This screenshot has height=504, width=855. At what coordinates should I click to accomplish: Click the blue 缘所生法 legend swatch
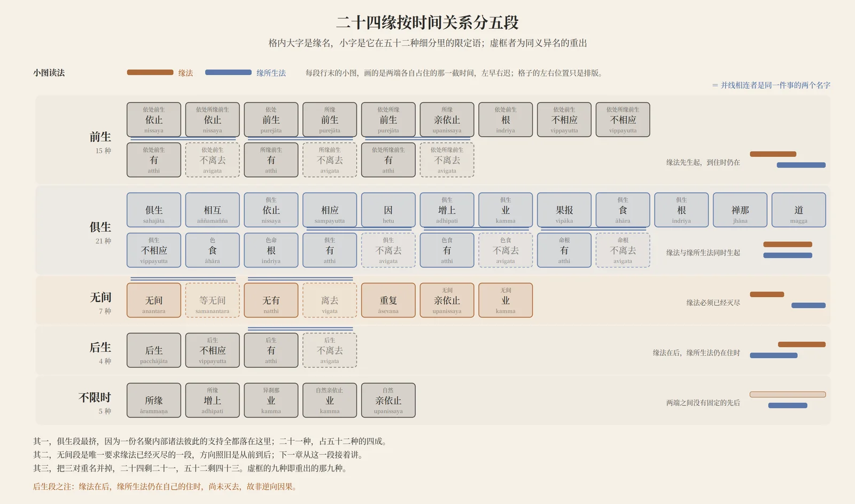[x=228, y=73]
